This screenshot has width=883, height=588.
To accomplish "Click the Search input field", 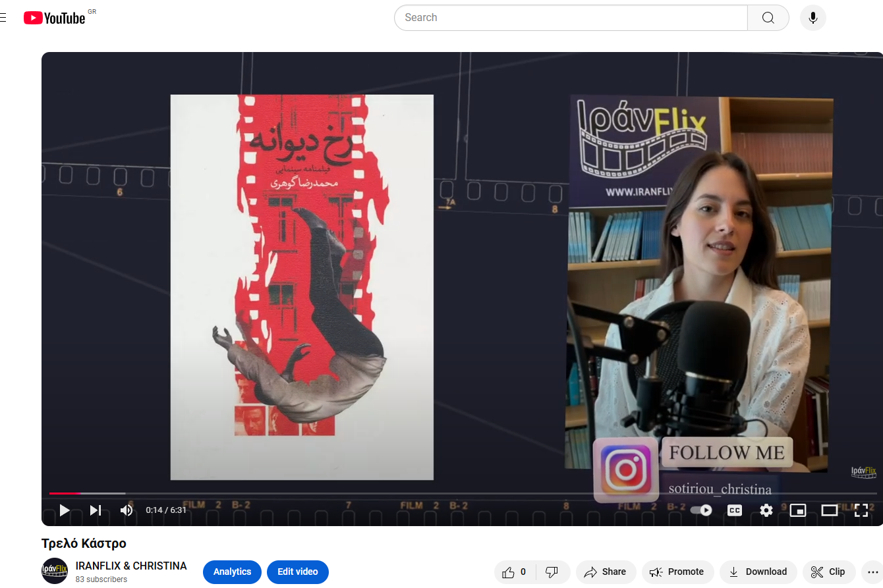I will coord(571,18).
